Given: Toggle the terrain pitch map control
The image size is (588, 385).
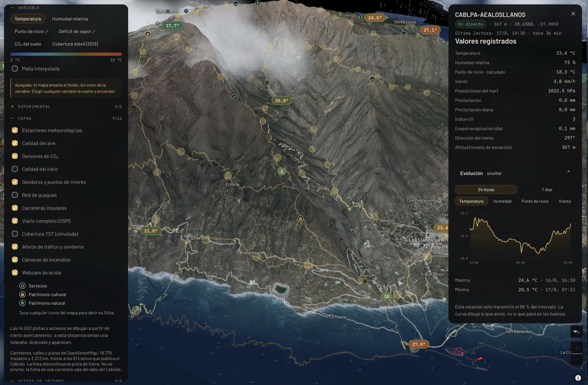Looking at the screenshot, I should pyautogui.click(x=577, y=332).
